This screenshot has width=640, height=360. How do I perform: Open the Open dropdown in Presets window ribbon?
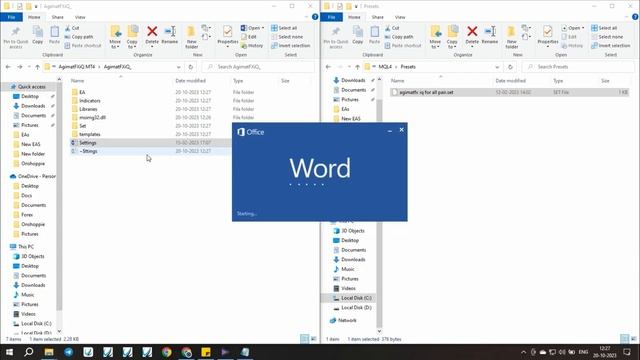pos(573,28)
